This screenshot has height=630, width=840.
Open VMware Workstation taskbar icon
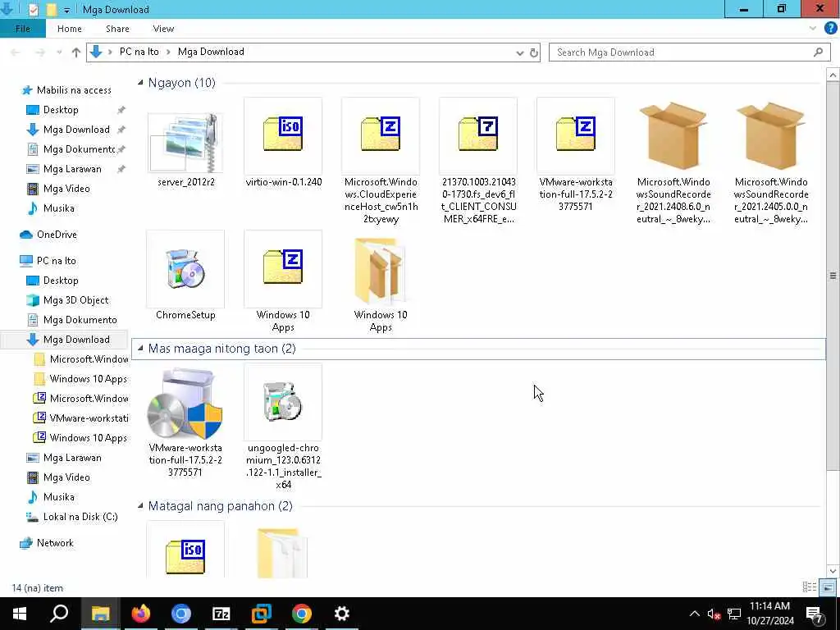click(262, 614)
